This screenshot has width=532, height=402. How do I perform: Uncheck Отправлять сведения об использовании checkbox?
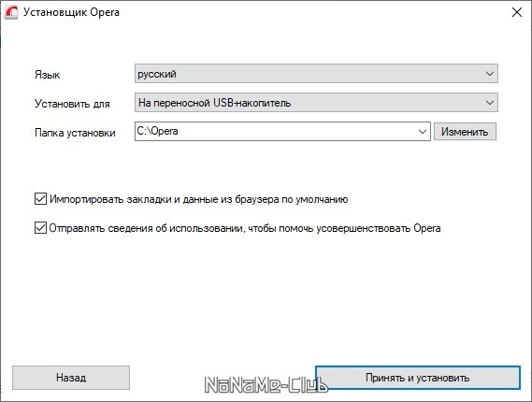pos(40,227)
